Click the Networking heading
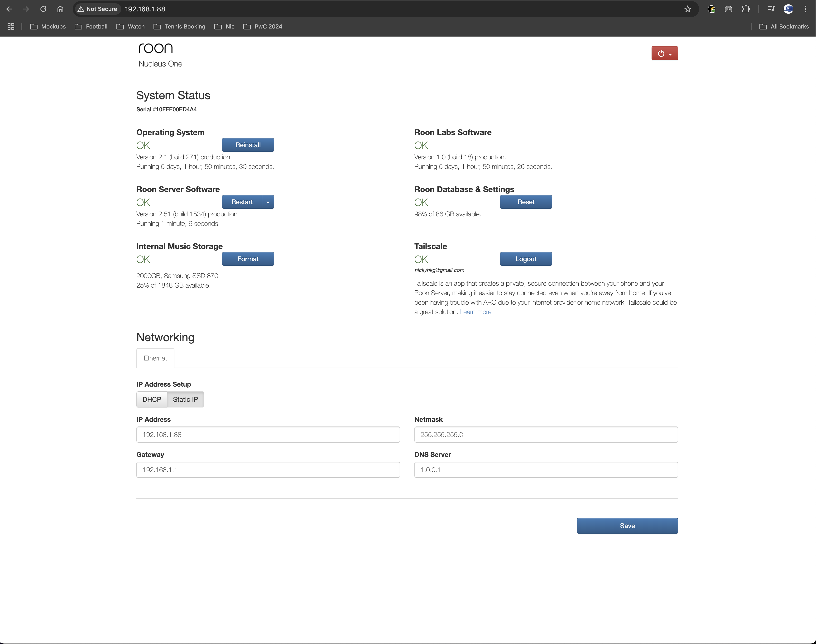 point(165,337)
